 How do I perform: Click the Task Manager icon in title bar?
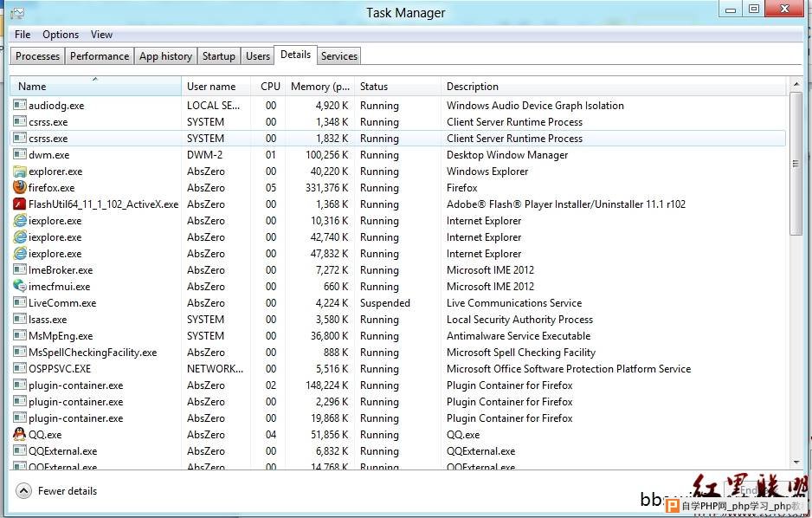point(16,13)
